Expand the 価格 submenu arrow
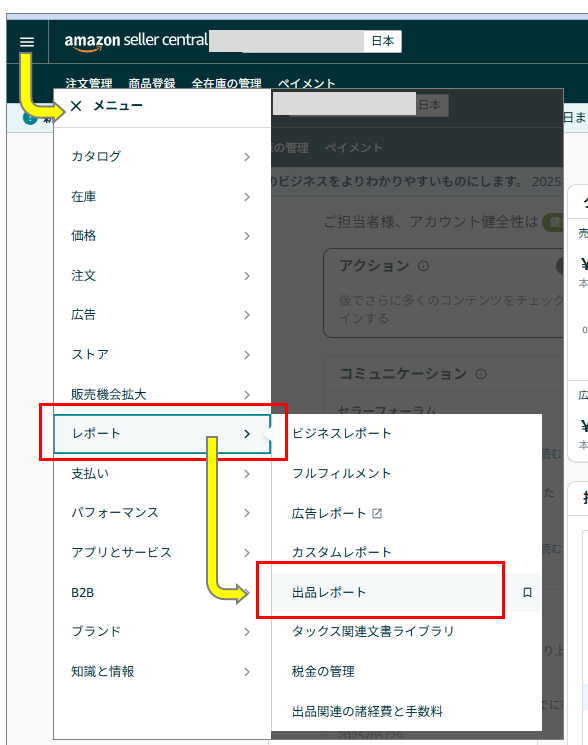This screenshot has height=745, width=588. point(247,236)
